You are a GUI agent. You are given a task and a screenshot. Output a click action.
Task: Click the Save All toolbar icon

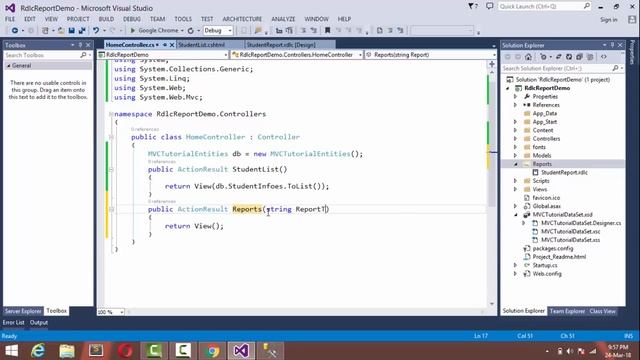[82, 31]
